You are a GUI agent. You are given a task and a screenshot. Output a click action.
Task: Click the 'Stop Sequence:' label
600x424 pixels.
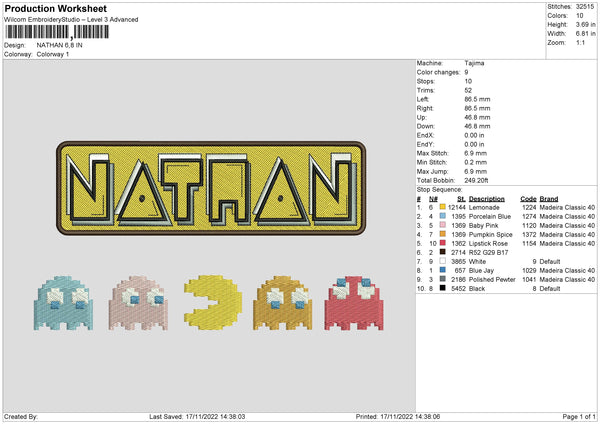[439, 189]
